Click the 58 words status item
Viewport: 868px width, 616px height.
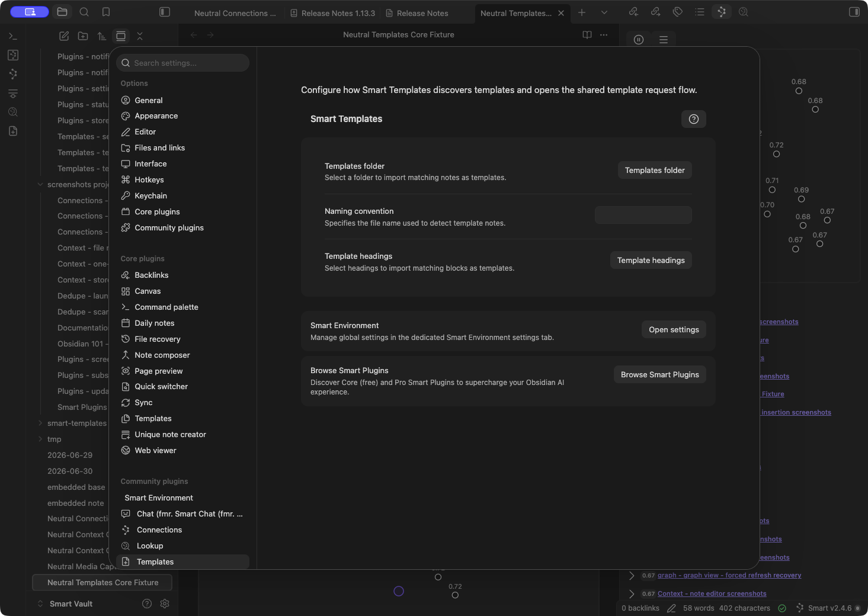(699, 608)
